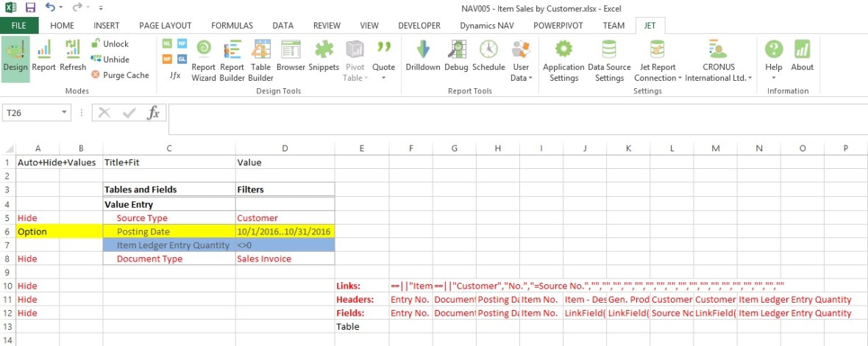Refresh the Jet report
Viewport: 868px width, 346px height.
click(73, 57)
